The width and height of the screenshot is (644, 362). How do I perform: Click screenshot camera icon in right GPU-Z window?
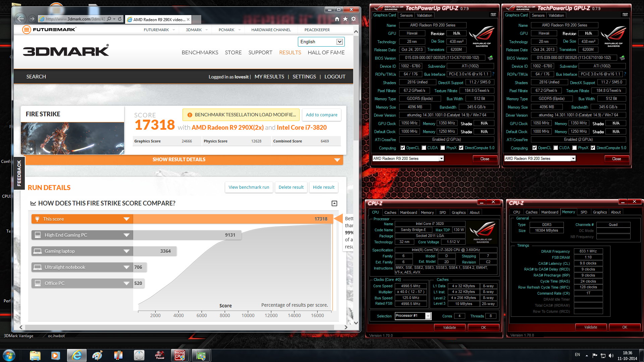[x=625, y=15]
